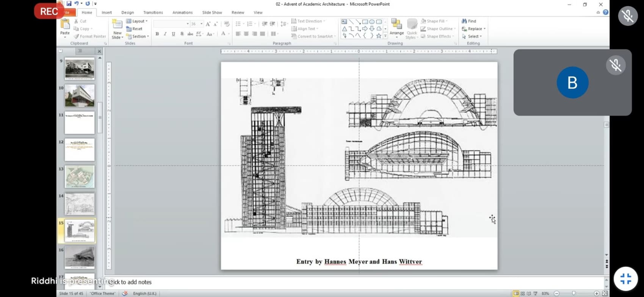Switch to Reading view icon
The width and height of the screenshot is (644, 297).
pyautogui.click(x=529, y=294)
